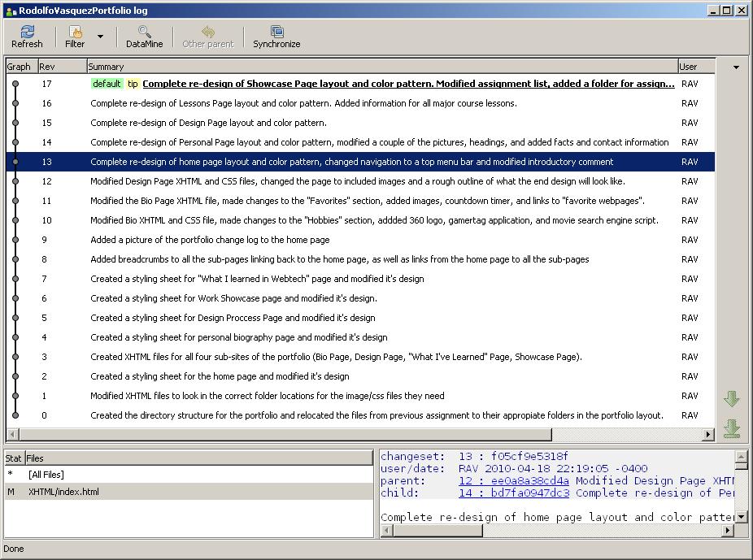This screenshot has width=753, height=560.
Task: Click the green incoming down arrow icon
Action: (x=731, y=399)
